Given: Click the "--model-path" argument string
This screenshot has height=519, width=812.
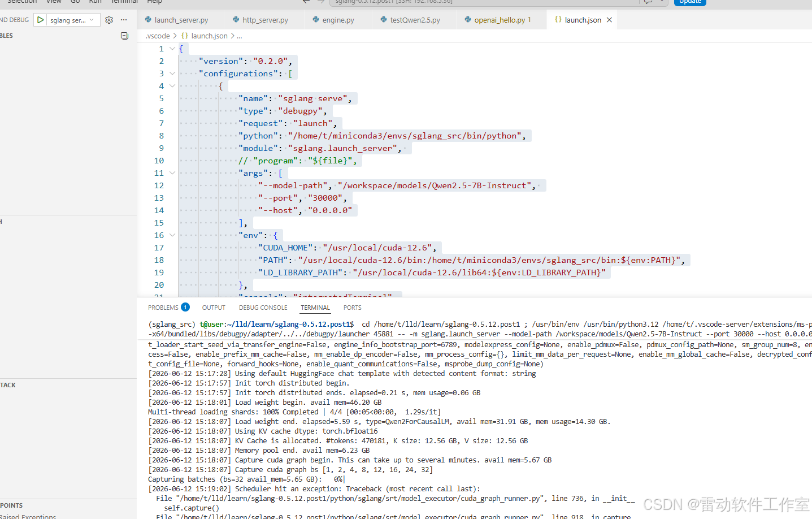Looking at the screenshot, I should pyautogui.click(x=293, y=185).
